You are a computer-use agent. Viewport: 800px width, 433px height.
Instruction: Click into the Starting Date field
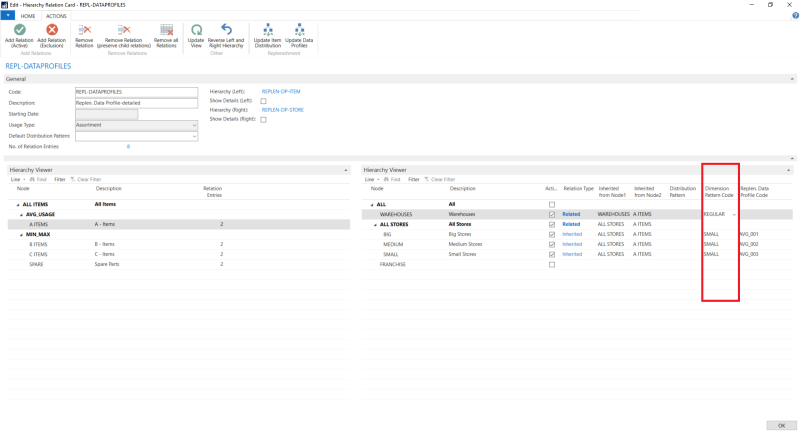(x=106, y=114)
